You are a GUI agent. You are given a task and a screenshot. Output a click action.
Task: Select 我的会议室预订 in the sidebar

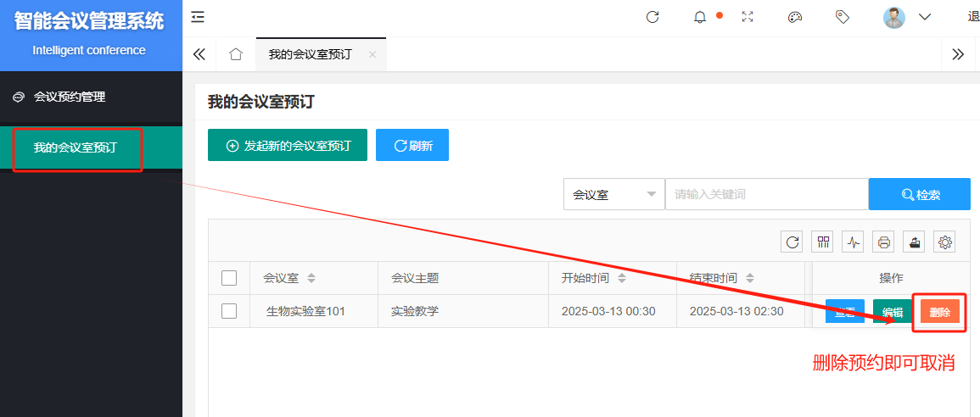coord(76,147)
